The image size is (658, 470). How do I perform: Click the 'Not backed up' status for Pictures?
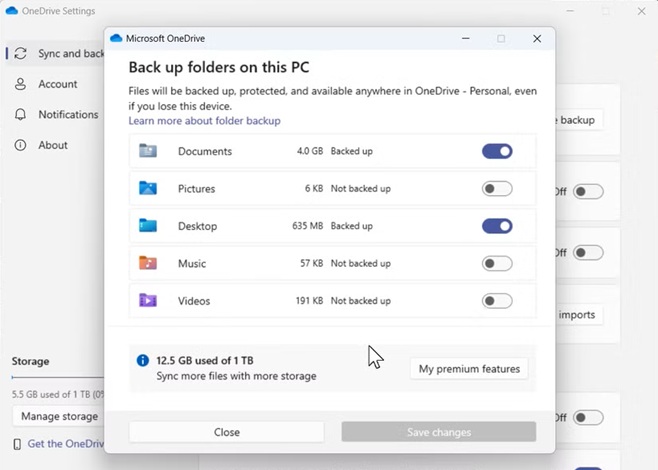(360, 188)
